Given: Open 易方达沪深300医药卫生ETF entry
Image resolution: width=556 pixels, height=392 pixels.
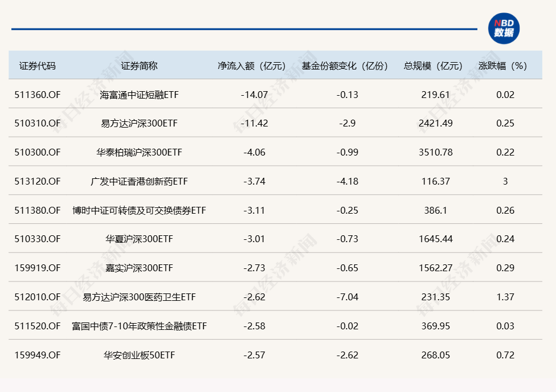Looking at the screenshot, I should click(x=139, y=297).
